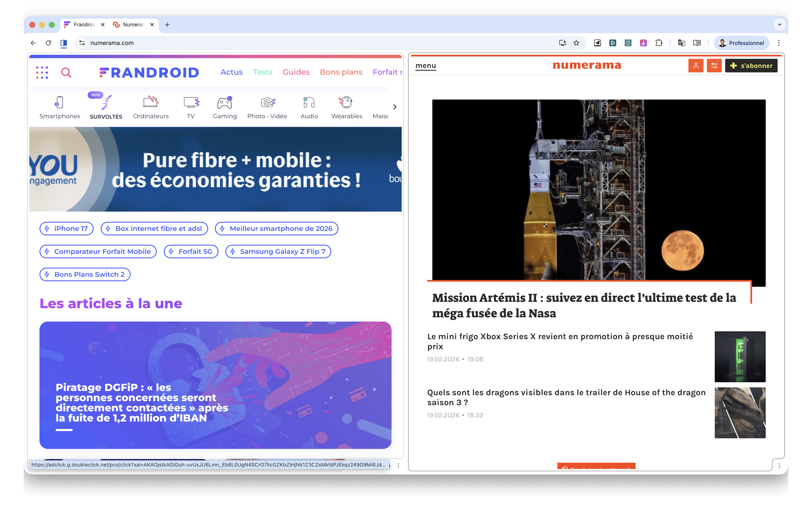
Task: Click the translate icon in the toolbar
Action: pos(681,43)
